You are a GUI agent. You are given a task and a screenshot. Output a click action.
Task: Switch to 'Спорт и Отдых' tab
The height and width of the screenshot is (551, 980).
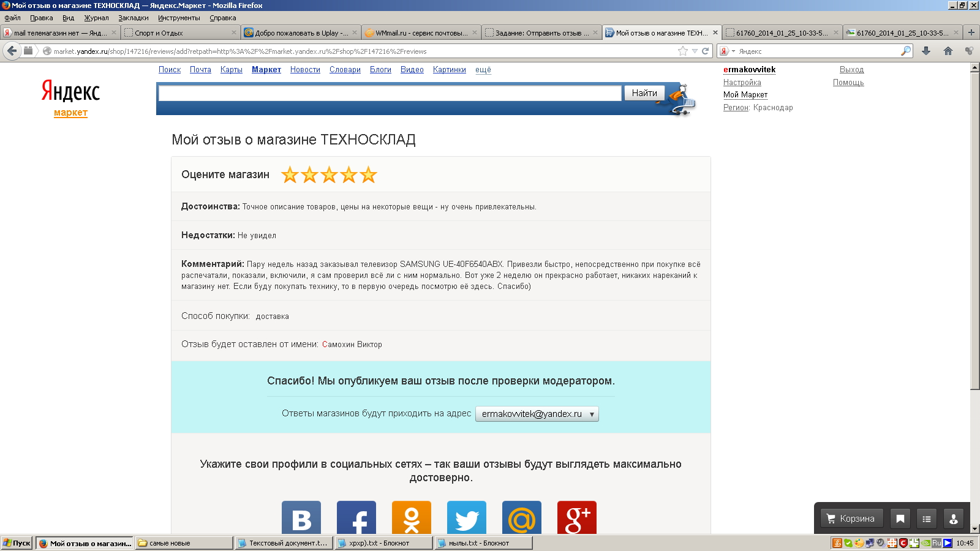point(180,32)
